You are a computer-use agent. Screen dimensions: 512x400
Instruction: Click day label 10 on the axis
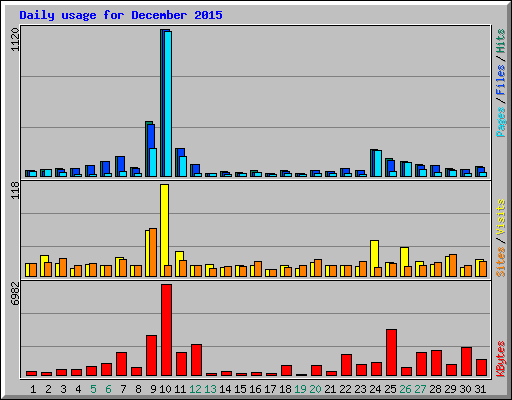click(x=165, y=389)
